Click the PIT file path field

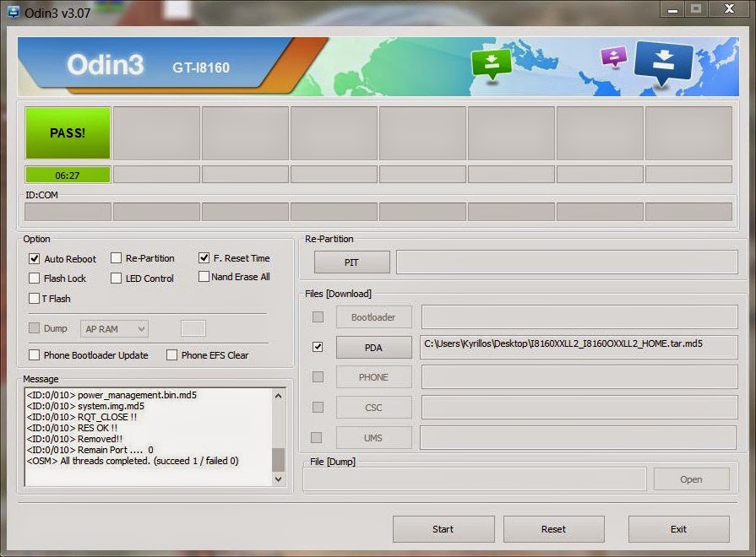tap(567, 262)
